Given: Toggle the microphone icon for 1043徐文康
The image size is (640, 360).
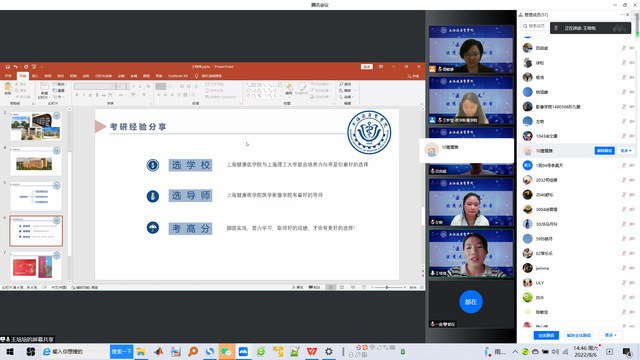Looking at the screenshot, I should coord(624,136).
